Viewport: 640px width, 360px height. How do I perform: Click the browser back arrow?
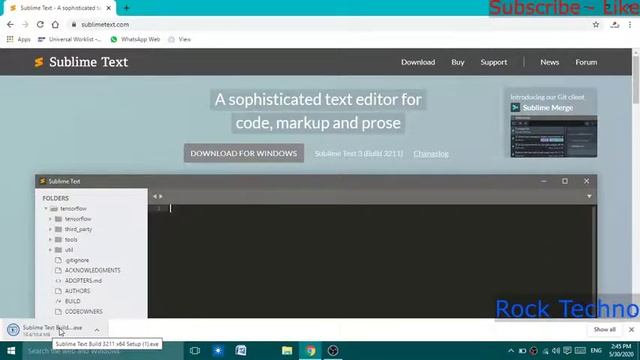pos(10,24)
